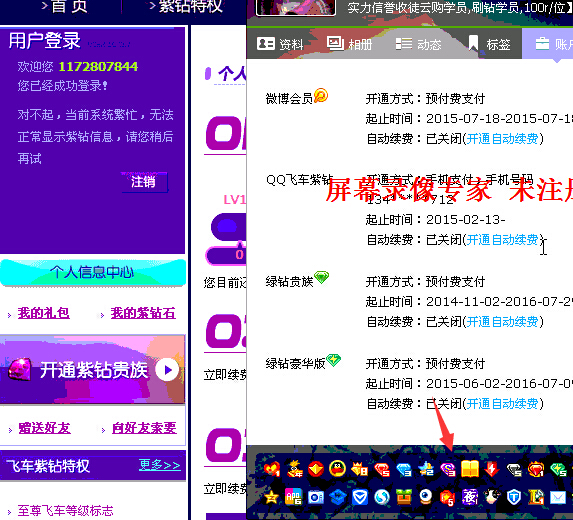Select the cow avatar icon
The image size is (573, 520).
[x=492, y=497]
